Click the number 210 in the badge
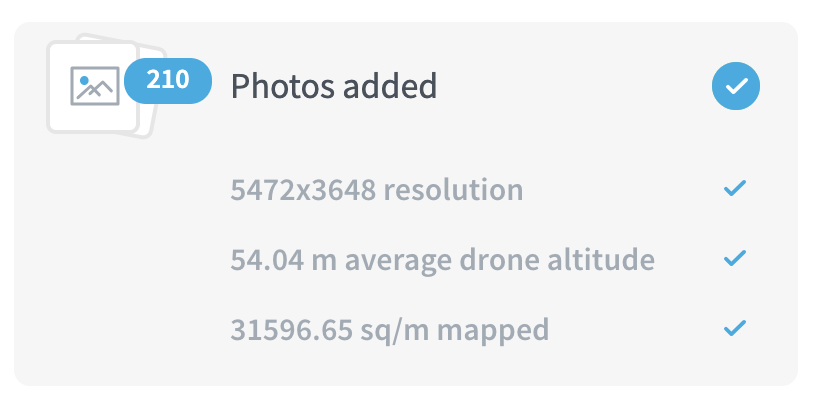This screenshot has height=406, width=824. point(168,80)
